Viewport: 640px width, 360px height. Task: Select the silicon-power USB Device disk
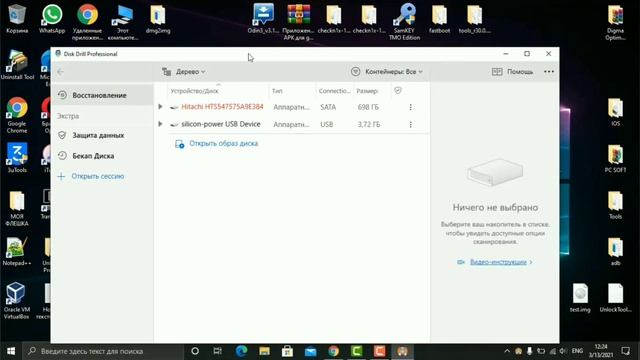(221, 124)
